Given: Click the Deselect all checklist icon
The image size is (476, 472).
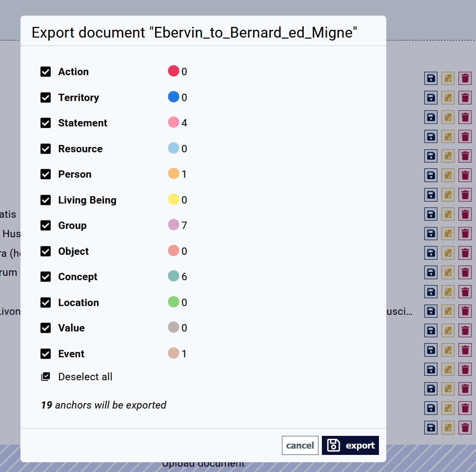Looking at the screenshot, I should 45,377.
